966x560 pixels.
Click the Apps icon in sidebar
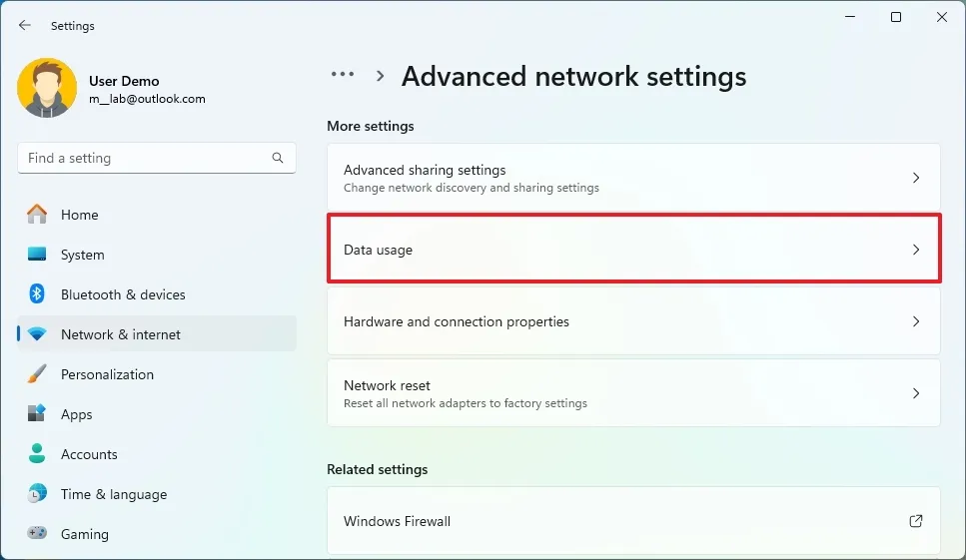(37, 414)
